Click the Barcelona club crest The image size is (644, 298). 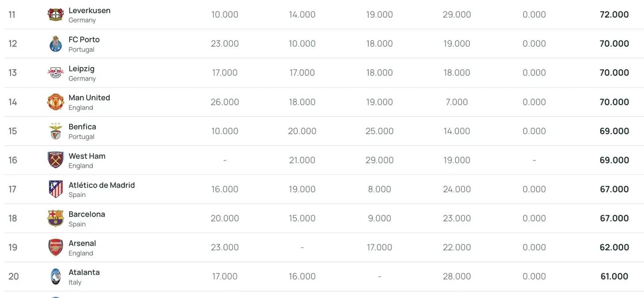[56, 219]
